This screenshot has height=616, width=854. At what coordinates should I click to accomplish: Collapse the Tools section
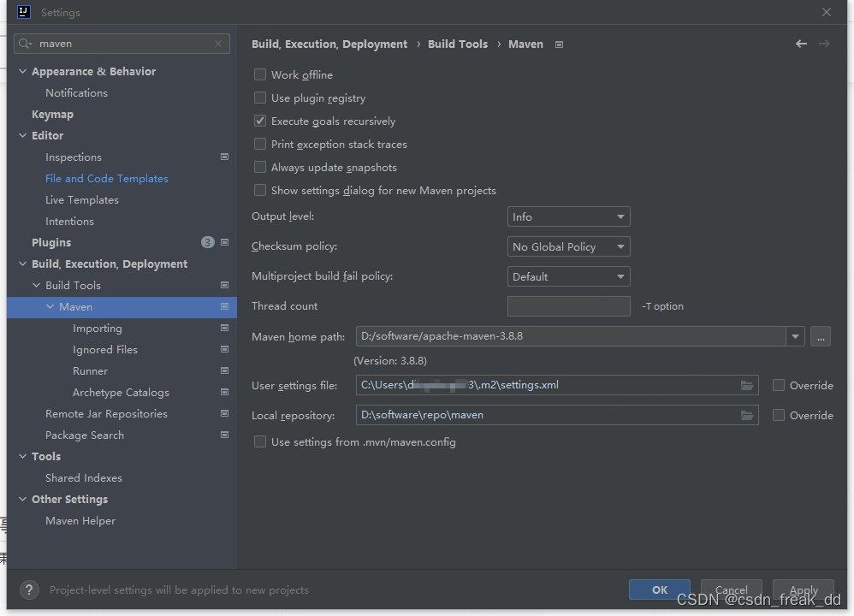click(22, 456)
